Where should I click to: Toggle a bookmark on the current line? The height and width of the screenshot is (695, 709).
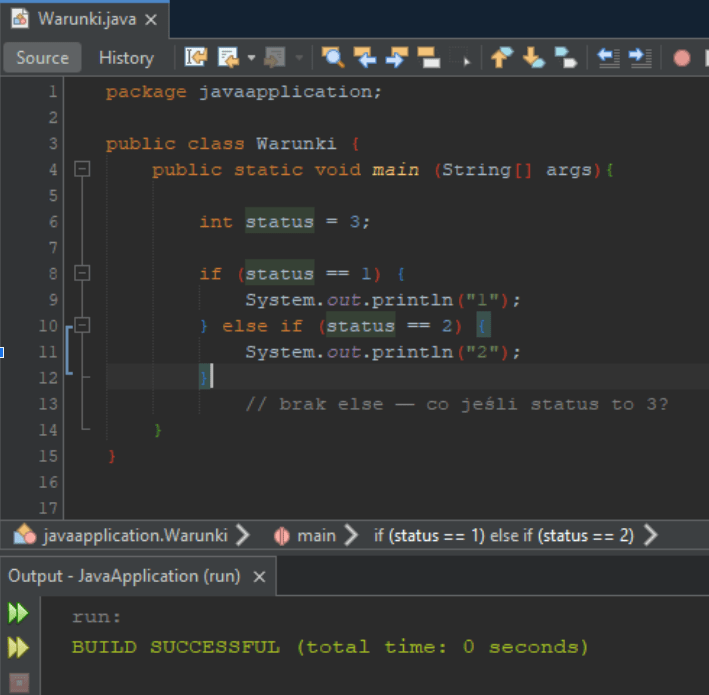[x=565, y=58]
